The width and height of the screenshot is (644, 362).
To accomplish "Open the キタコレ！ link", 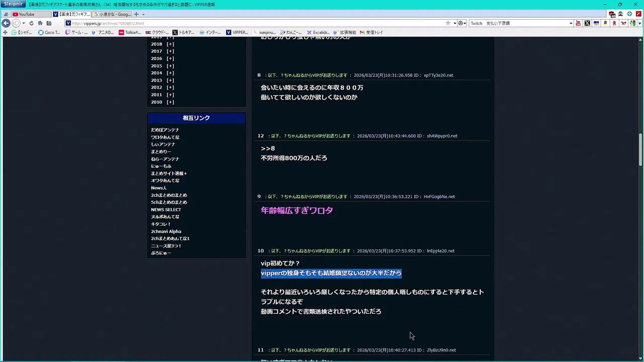I will click(161, 224).
